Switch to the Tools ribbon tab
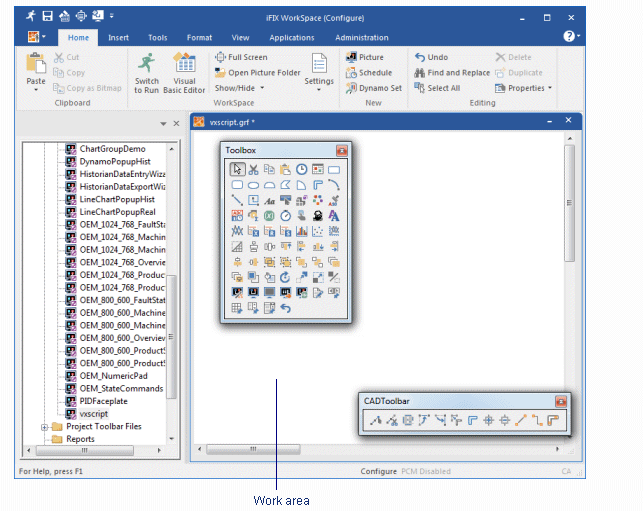 pos(157,38)
